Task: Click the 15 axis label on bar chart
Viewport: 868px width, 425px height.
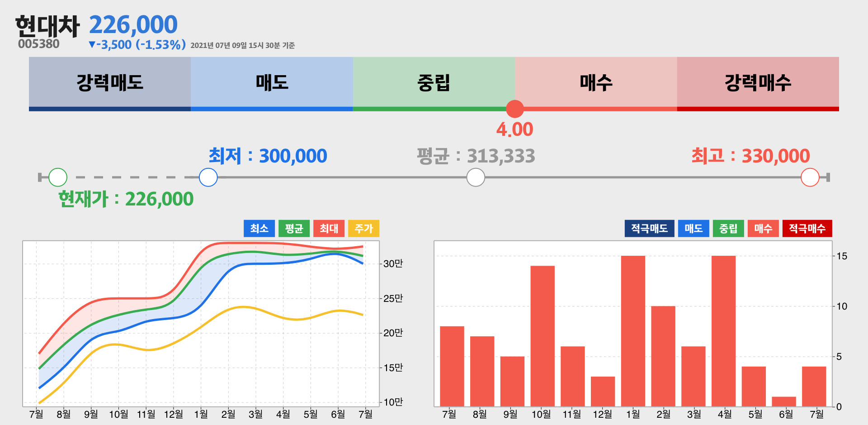Action: coord(842,256)
